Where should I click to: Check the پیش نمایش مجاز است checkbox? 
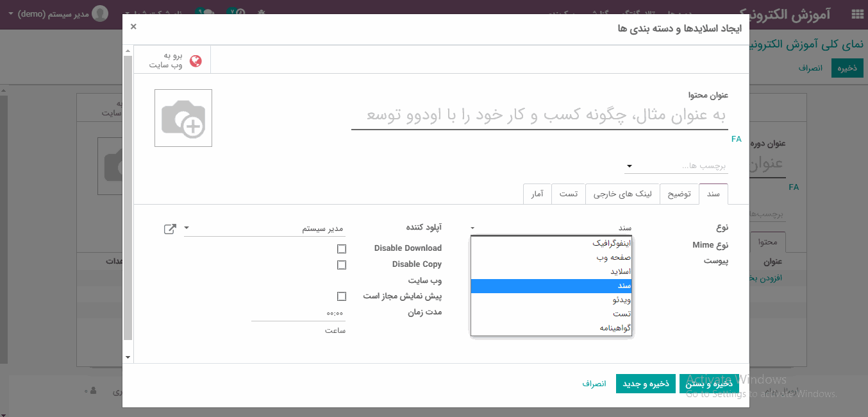342,296
